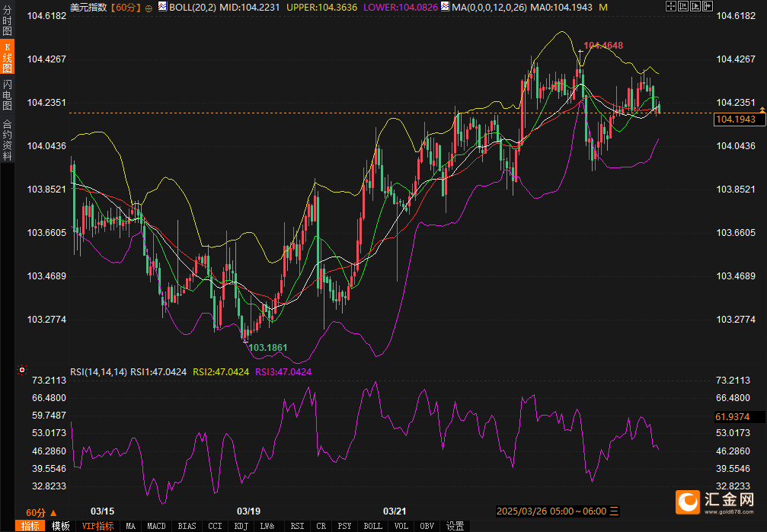Click the BOLL indicator chart icon

point(162,6)
